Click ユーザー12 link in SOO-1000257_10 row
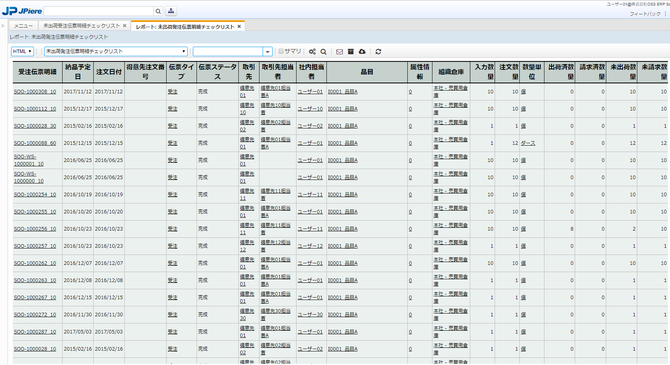670x365 pixels. coord(310,246)
